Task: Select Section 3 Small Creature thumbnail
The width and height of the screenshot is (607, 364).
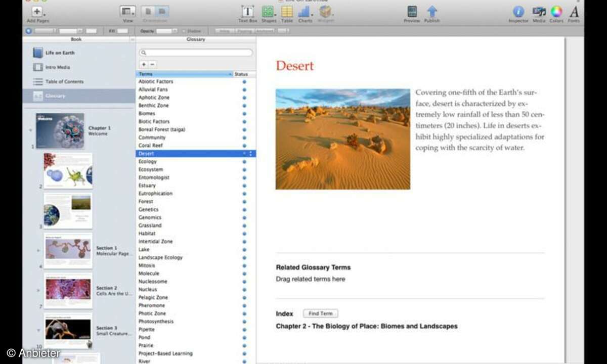Action: (68, 331)
